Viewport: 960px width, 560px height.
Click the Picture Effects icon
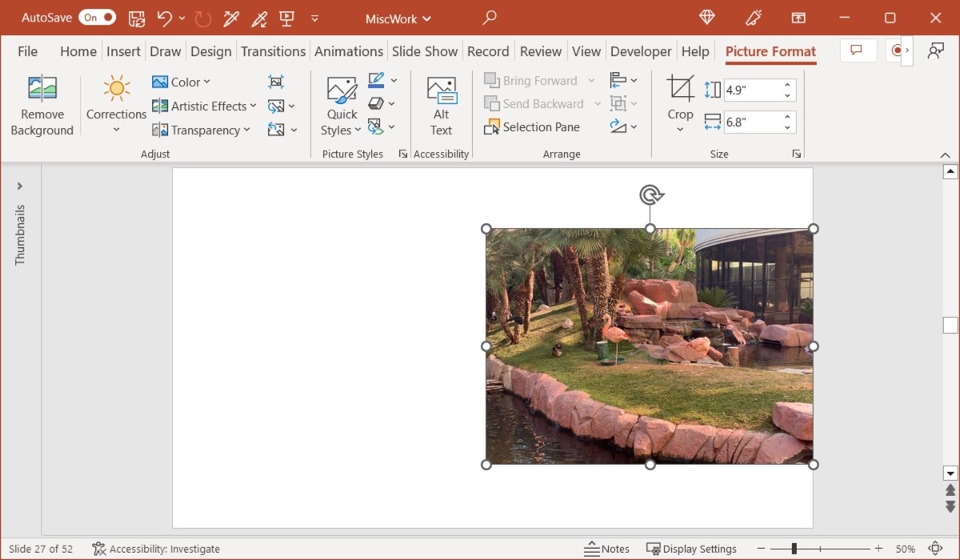coord(376,103)
